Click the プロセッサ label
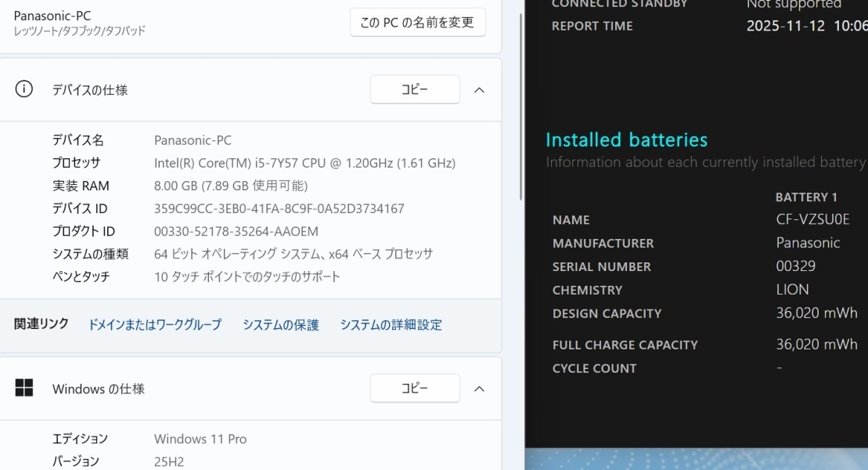 click(77, 163)
